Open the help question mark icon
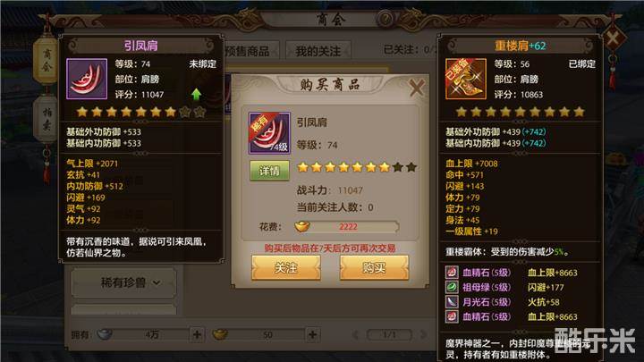Viewport: 644px width, 362px height. (386, 18)
